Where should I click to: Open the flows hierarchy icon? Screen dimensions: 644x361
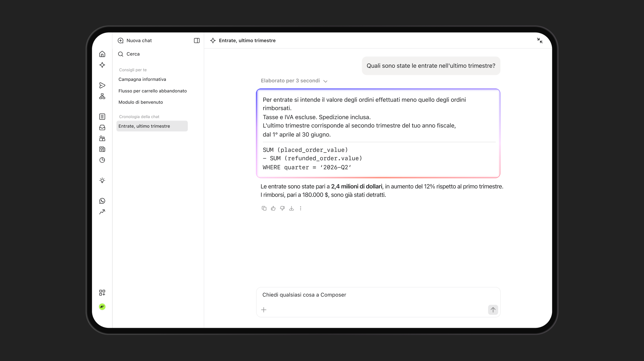pos(102,96)
